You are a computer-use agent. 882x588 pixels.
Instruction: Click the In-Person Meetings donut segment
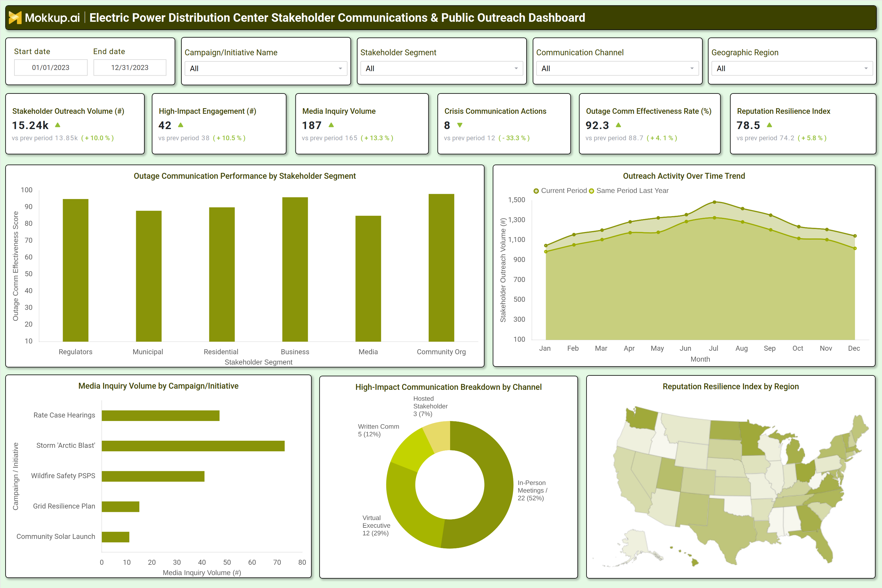[498, 487]
